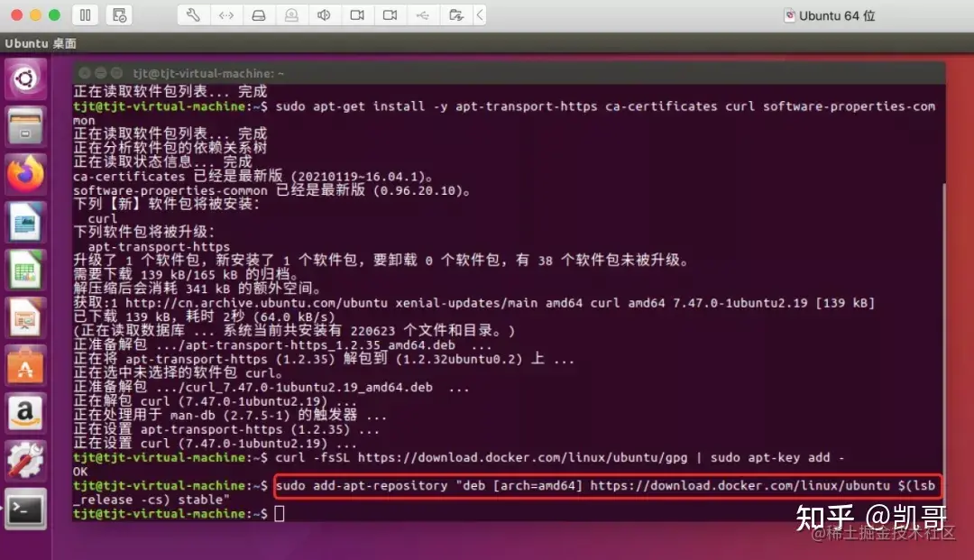The width and height of the screenshot is (974, 560).
Task: Click the 'software-properties-common 已经是最新版' line
Action: pyautogui.click(x=271, y=190)
